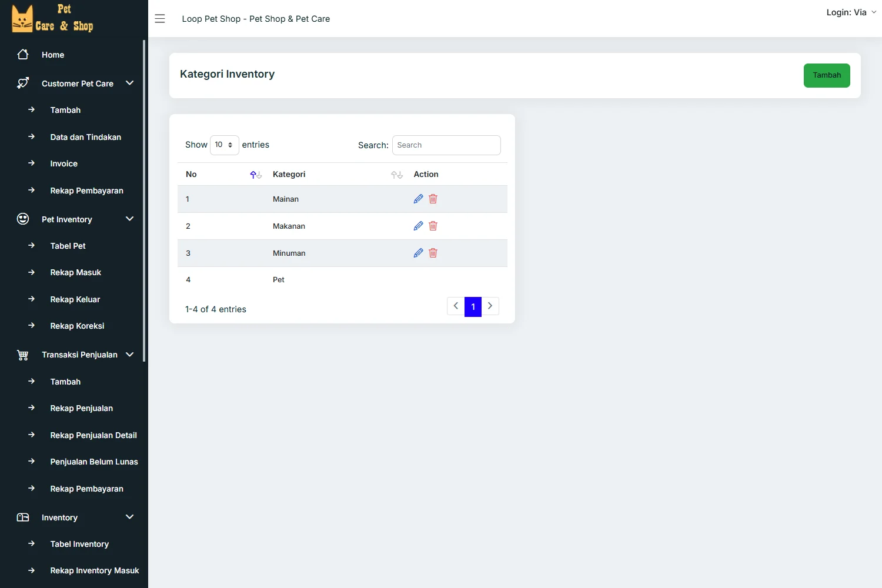
Task: Open Tabel Pet menu item
Action: tap(68, 246)
